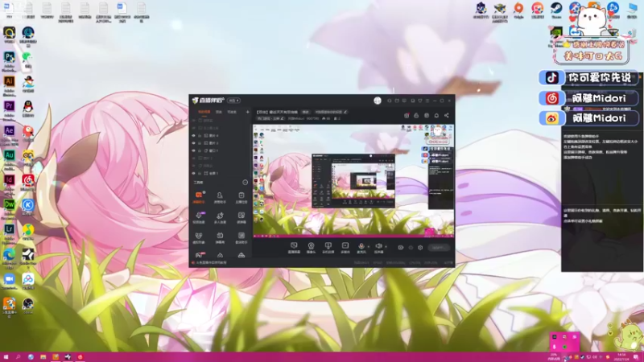The height and width of the screenshot is (362, 644).
Task: Open the Steam desktop shortcut
Action: [556, 10]
